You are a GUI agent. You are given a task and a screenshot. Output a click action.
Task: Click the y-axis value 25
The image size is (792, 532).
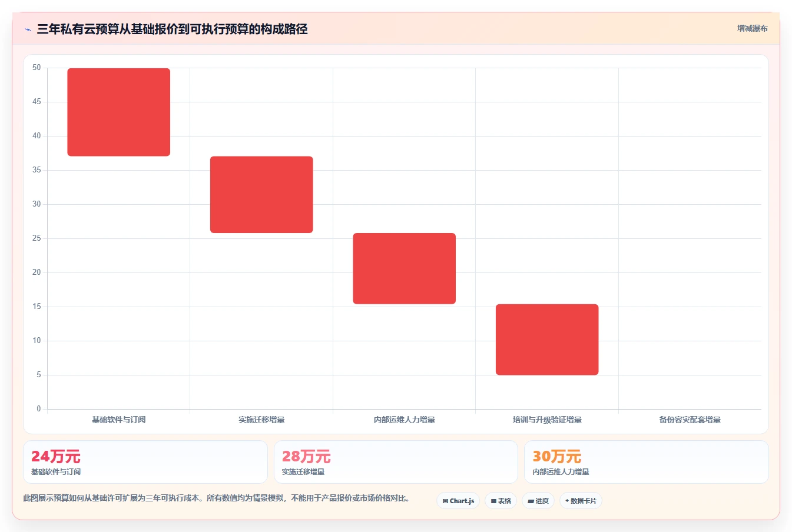37,238
